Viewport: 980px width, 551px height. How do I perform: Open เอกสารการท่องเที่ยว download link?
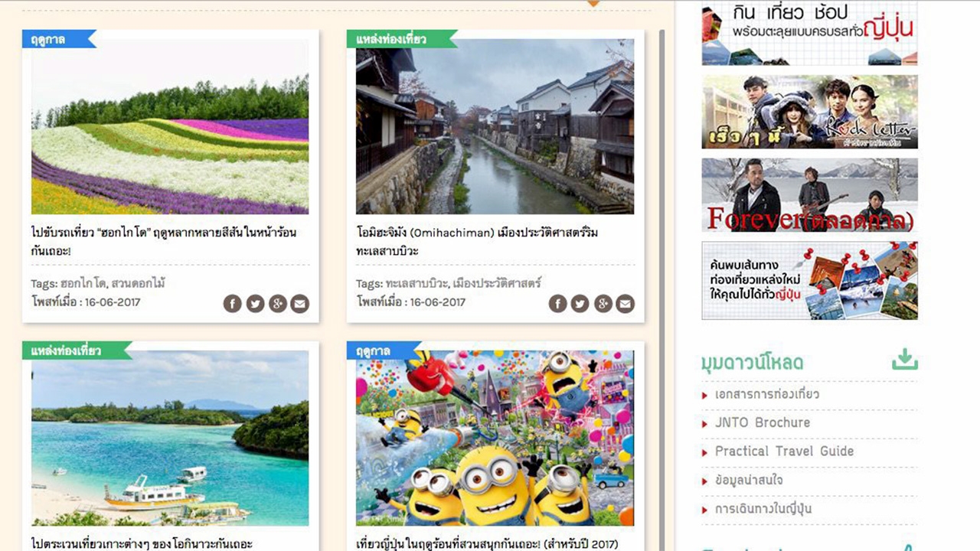coord(766,394)
